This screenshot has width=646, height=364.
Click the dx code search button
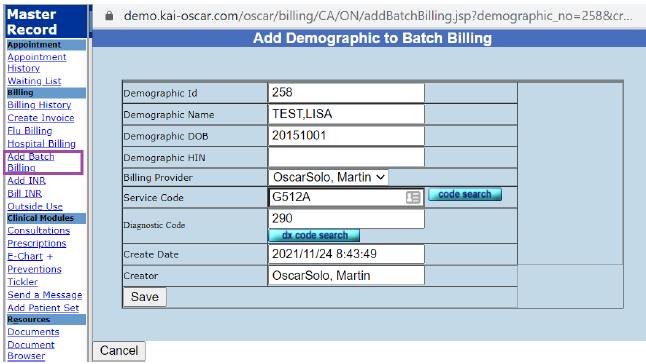(x=314, y=236)
